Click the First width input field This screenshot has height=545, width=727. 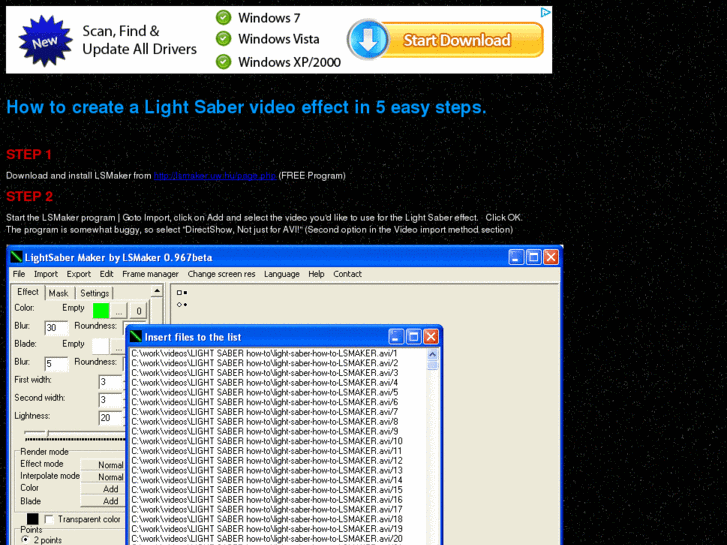pos(111,382)
